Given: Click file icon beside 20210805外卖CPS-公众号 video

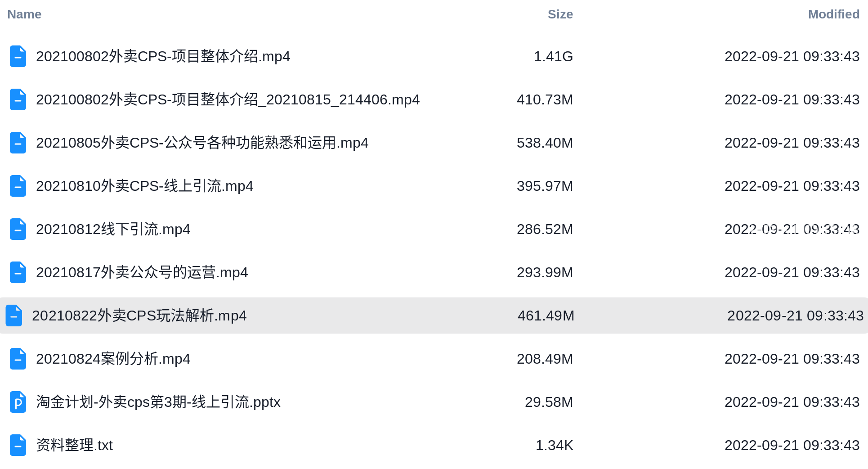Looking at the screenshot, I should point(18,143).
